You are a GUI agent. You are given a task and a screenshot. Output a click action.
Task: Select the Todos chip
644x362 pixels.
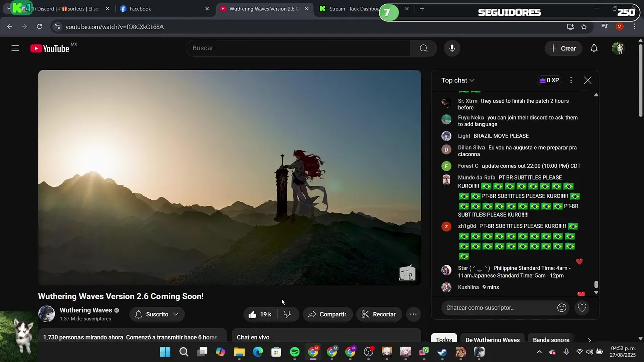444,340
